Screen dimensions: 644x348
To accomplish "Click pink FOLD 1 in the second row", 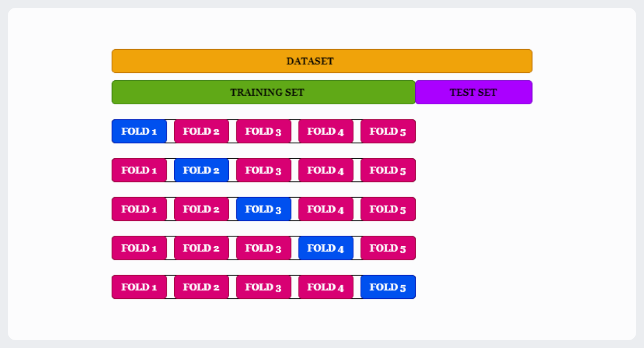I will pyautogui.click(x=139, y=170).
